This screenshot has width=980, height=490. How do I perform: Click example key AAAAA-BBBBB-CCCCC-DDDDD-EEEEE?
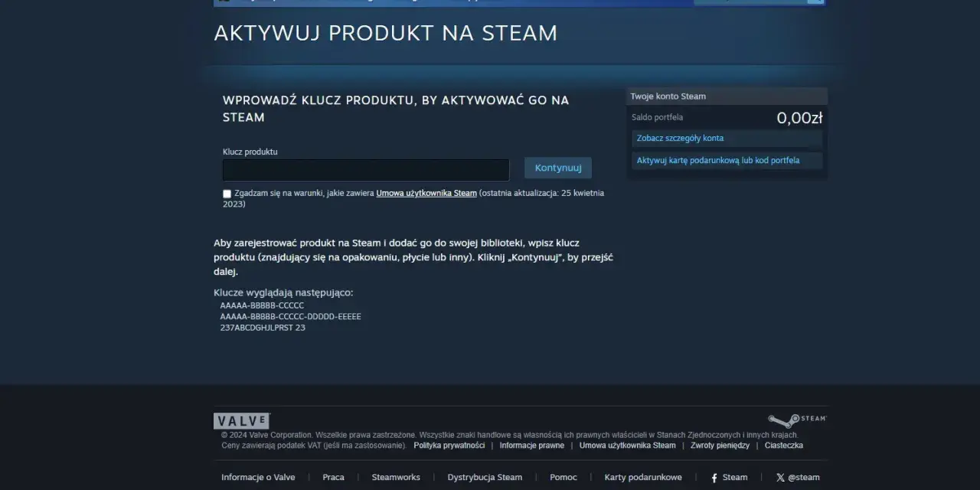pyautogui.click(x=290, y=316)
